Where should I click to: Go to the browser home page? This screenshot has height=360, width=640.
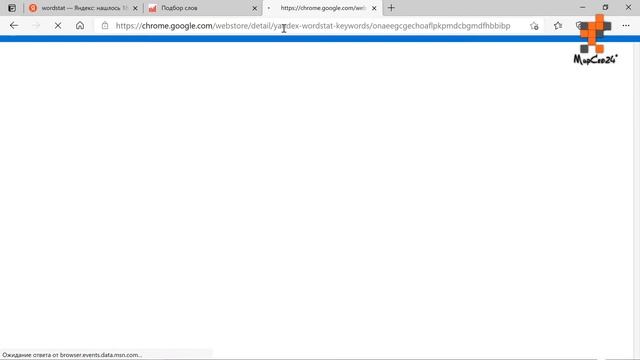click(80, 26)
